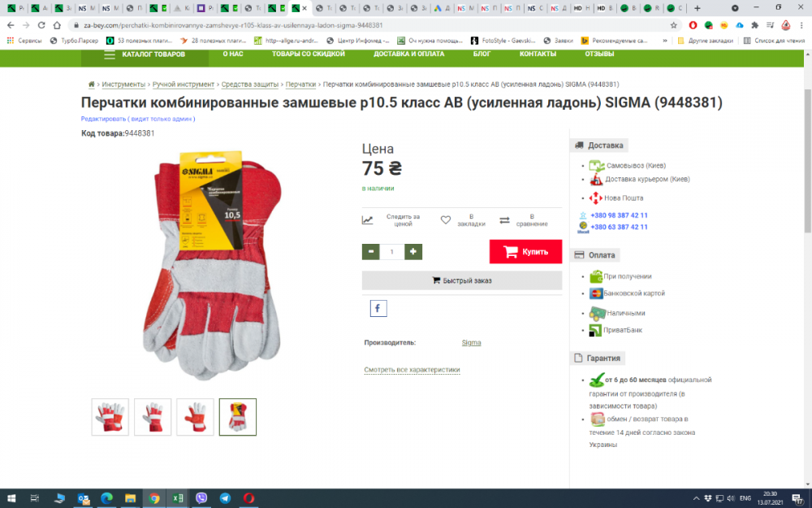Viewport: 812px width, 508px height.
Task: Open Telegram from the taskbar
Action: click(225, 499)
